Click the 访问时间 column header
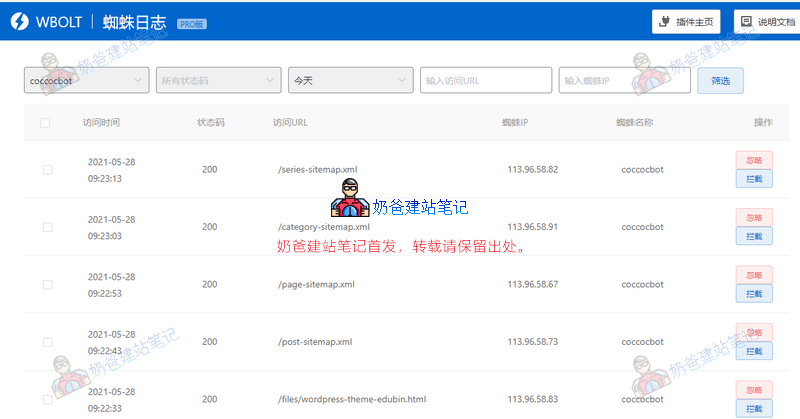The height and width of the screenshot is (419, 800). (x=101, y=123)
